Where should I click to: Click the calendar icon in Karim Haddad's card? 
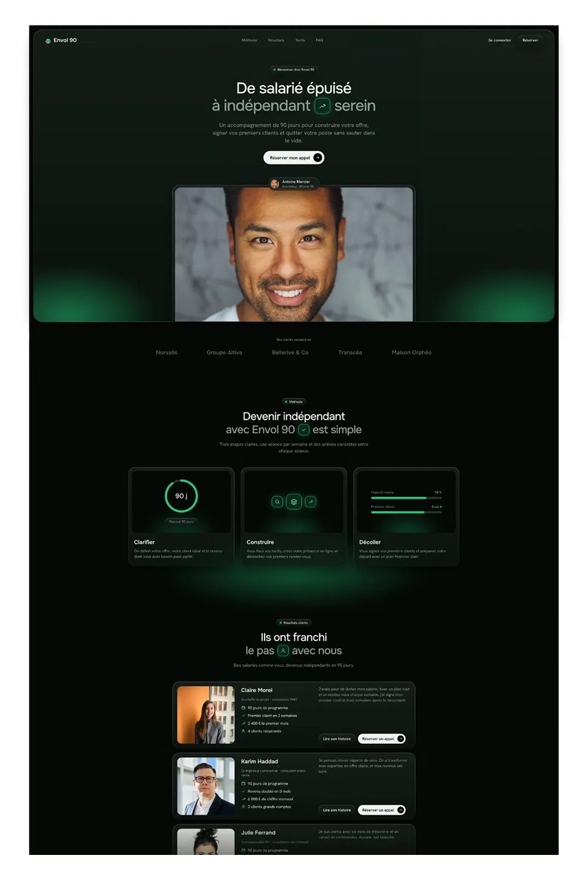point(243,784)
